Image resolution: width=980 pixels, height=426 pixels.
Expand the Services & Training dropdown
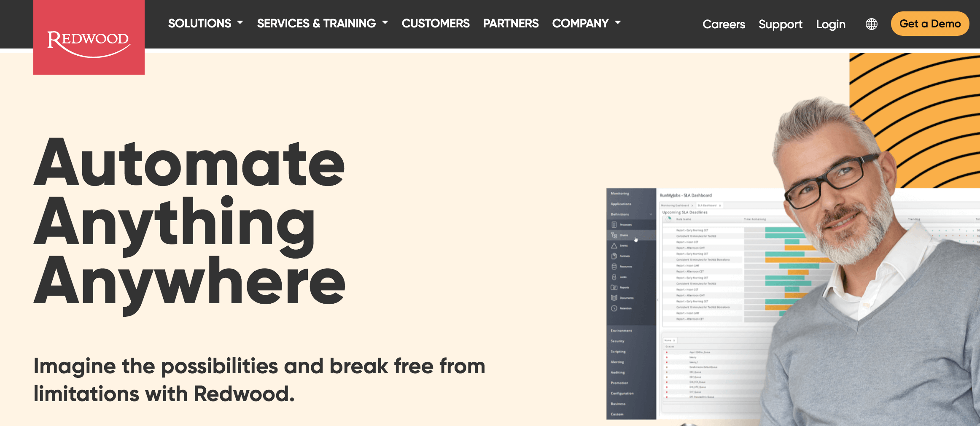coord(322,23)
